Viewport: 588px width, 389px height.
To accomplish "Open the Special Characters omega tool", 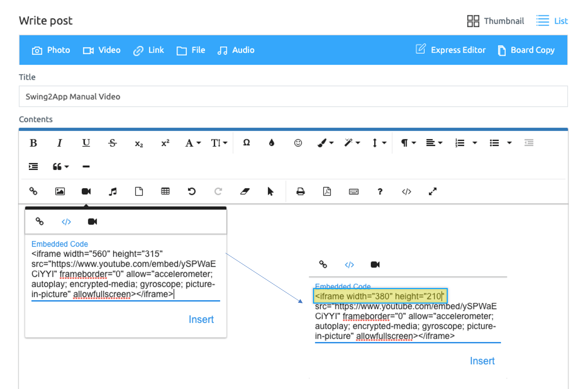I will point(246,143).
